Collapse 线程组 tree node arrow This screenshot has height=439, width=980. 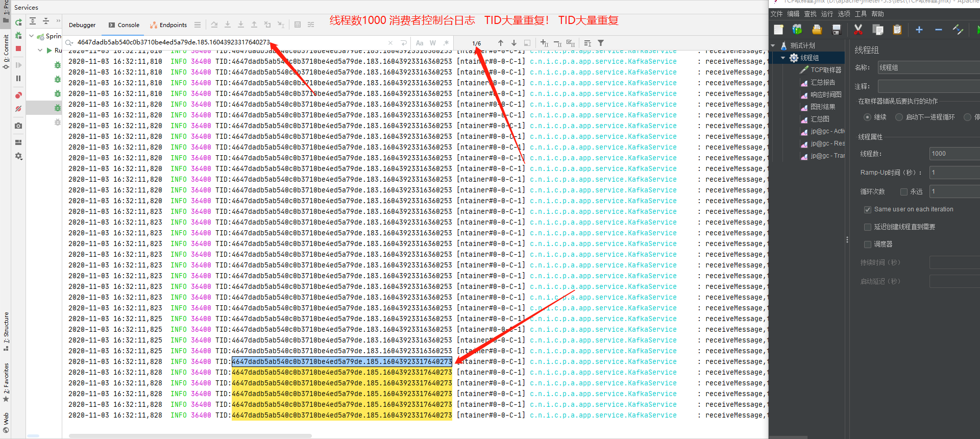tap(783, 58)
